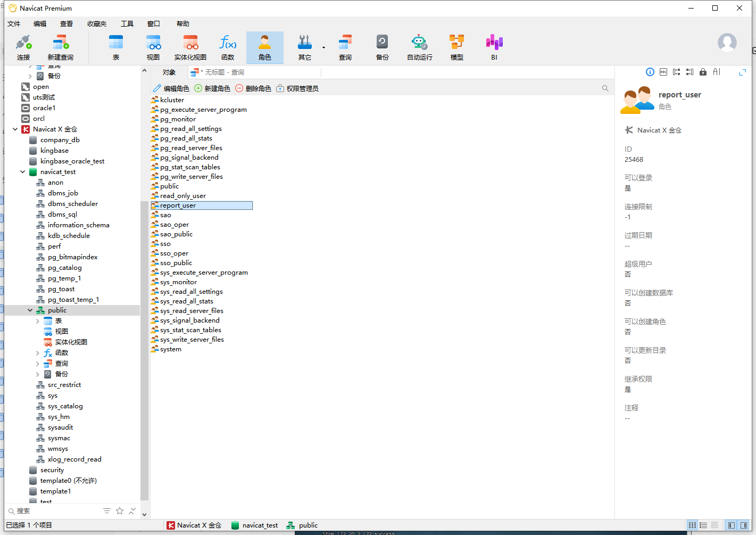
Task: Expand 备份 backup node under public schema
Action: (37, 374)
